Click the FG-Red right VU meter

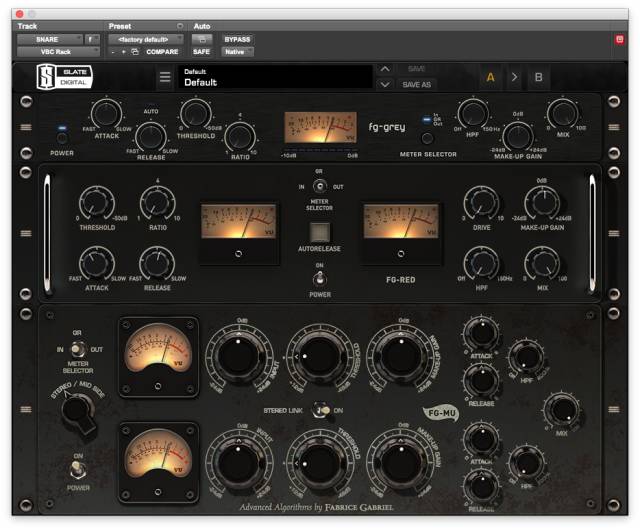point(401,221)
